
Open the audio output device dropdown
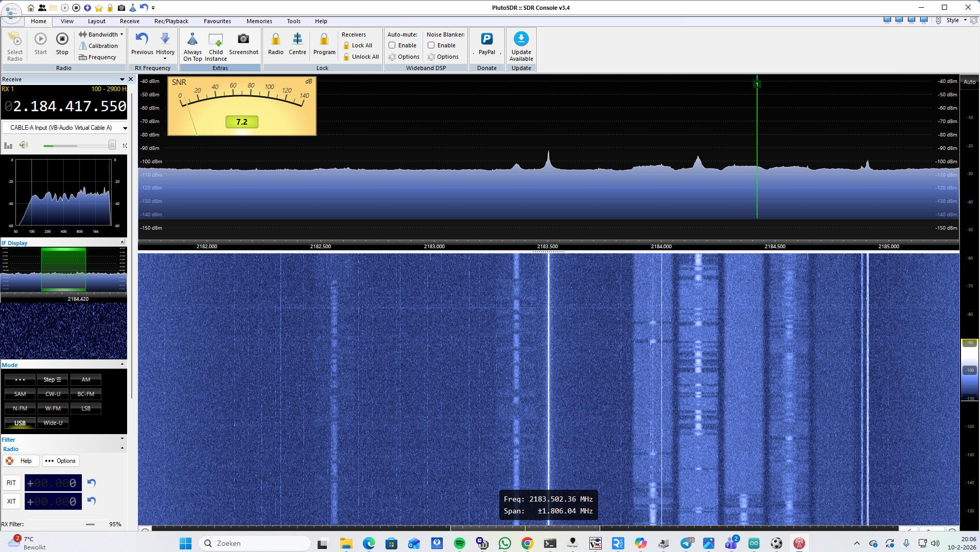tap(125, 128)
